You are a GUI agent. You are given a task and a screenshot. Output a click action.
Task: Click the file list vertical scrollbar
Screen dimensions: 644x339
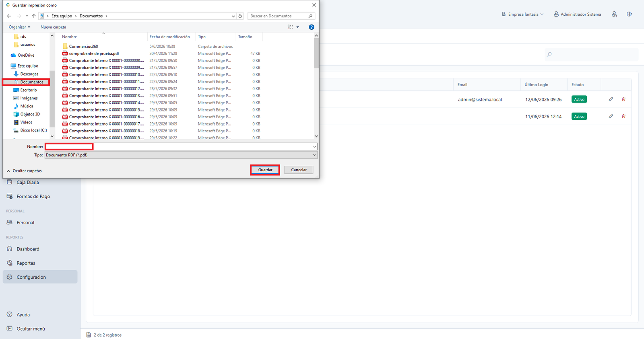316,86
